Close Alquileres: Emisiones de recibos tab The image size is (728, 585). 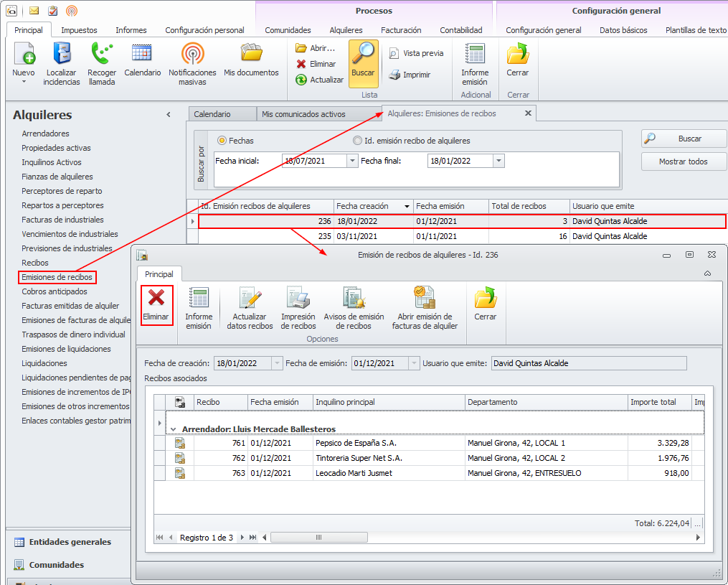coord(528,113)
